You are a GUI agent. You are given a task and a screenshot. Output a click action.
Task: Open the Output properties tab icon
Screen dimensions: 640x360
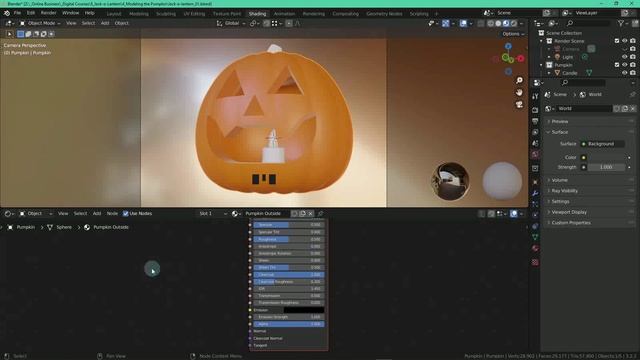click(535, 121)
